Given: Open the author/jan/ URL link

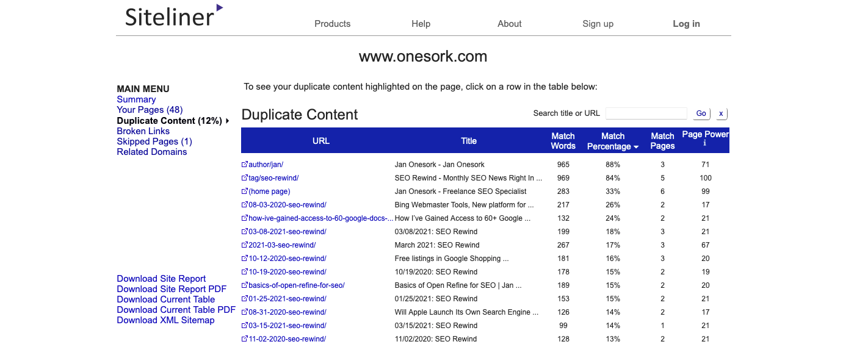Looking at the screenshot, I should 266,165.
